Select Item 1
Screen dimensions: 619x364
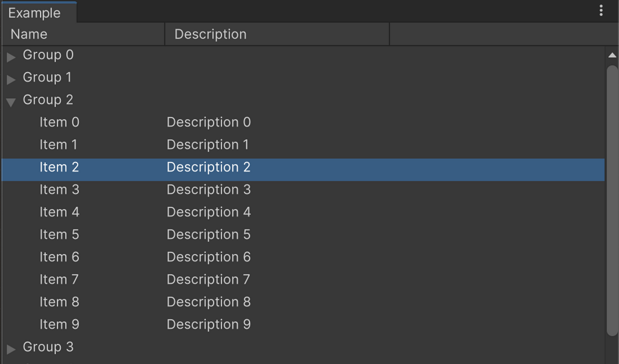click(59, 145)
